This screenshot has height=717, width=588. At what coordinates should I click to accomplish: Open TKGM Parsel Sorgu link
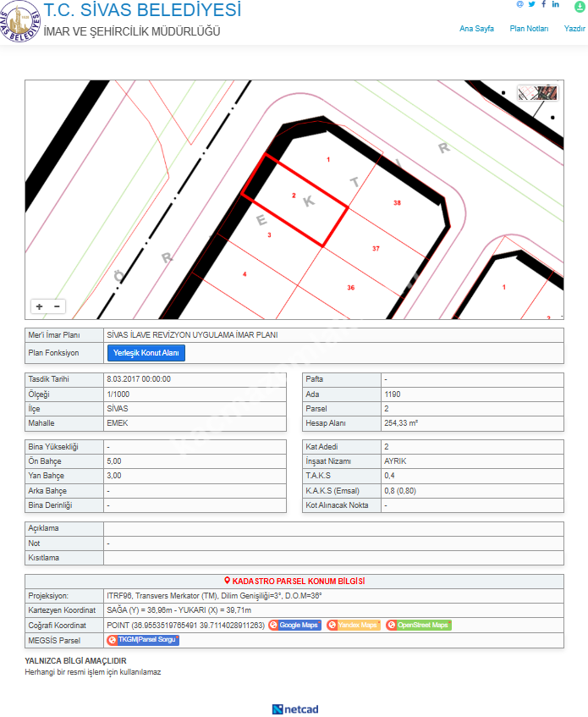(x=143, y=640)
